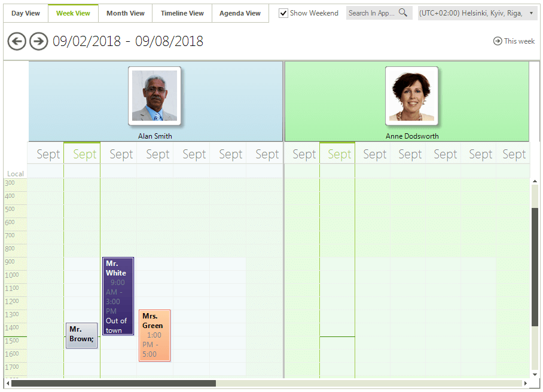This screenshot has width=543, height=392.
Task: Open the Agenda View tab
Action: tap(240, 13)
